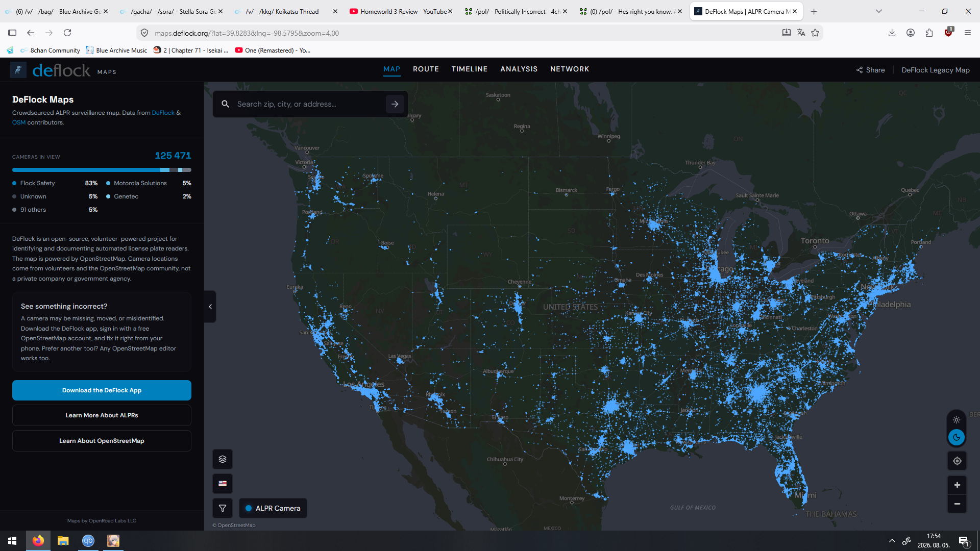The width and height of the screenshot is (980, 551).
Task: Click the cameras-in-view vendor share bar
Action: click(x=102, y=170)
